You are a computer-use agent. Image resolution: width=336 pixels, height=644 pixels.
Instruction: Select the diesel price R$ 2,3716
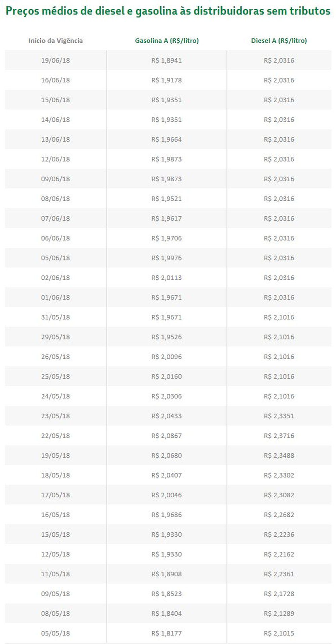point(279,436)
